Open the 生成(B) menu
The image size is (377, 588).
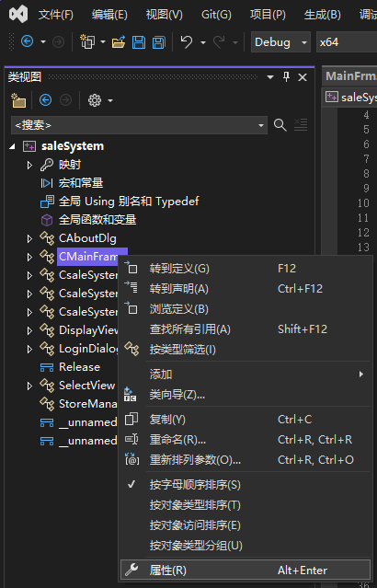coord(322,15)
